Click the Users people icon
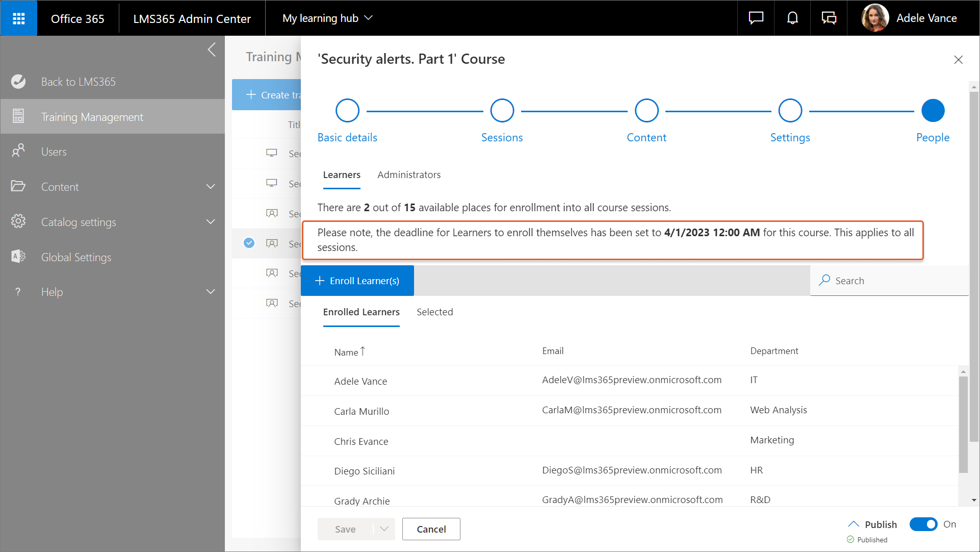The height and width of the screenshot is (552, 980). 18,152
